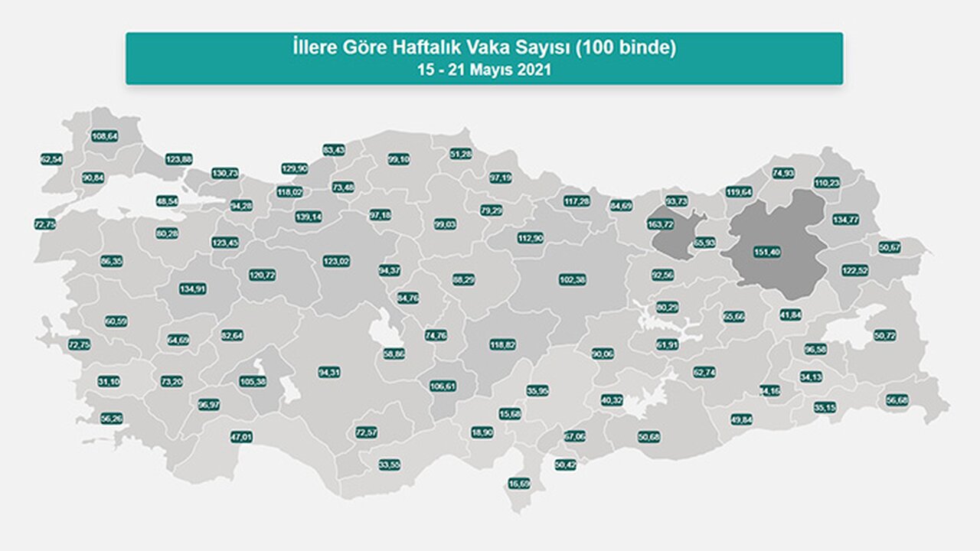980x551 pixels.
Task: Select the dark region labeled 163,72
Action: pos(659,225)
